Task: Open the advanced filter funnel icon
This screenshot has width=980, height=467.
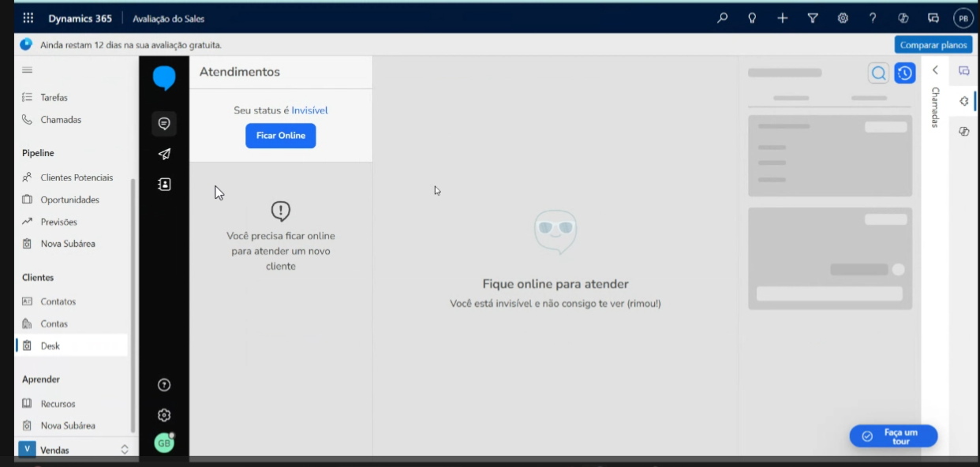Action: click(812, 18)
